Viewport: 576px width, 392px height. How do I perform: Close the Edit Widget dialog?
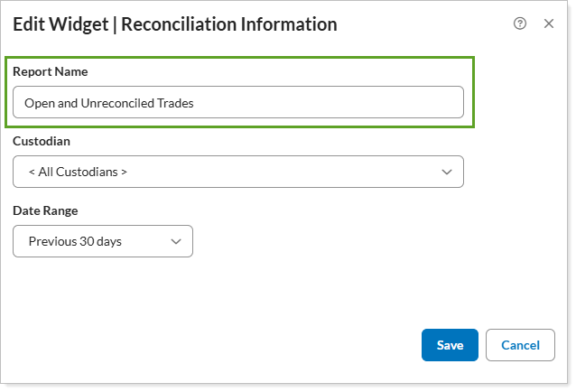point(548,24)
